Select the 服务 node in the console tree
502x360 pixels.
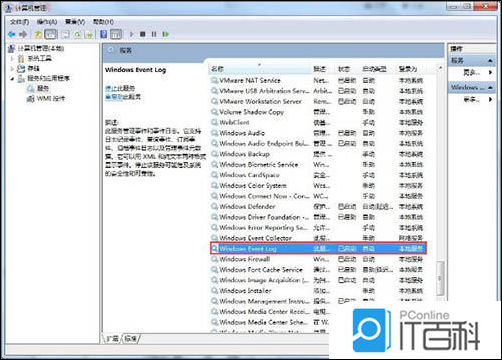43,88
